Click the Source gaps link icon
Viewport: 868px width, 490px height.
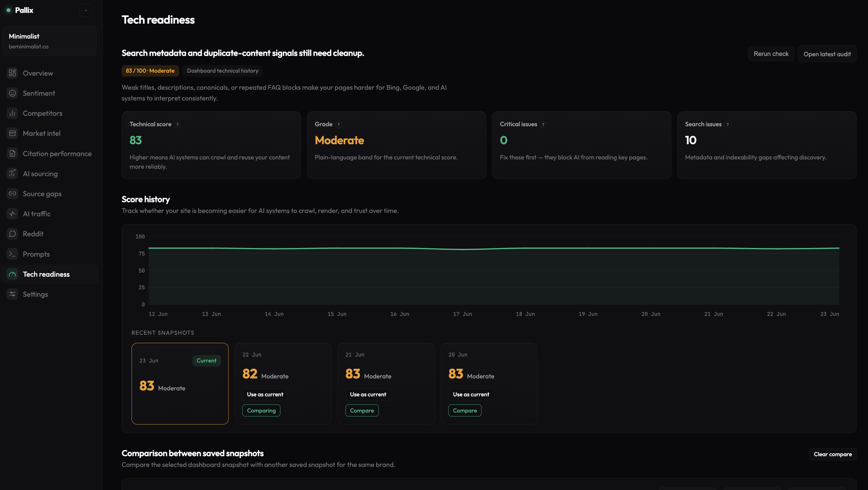[x=13, y=194]
